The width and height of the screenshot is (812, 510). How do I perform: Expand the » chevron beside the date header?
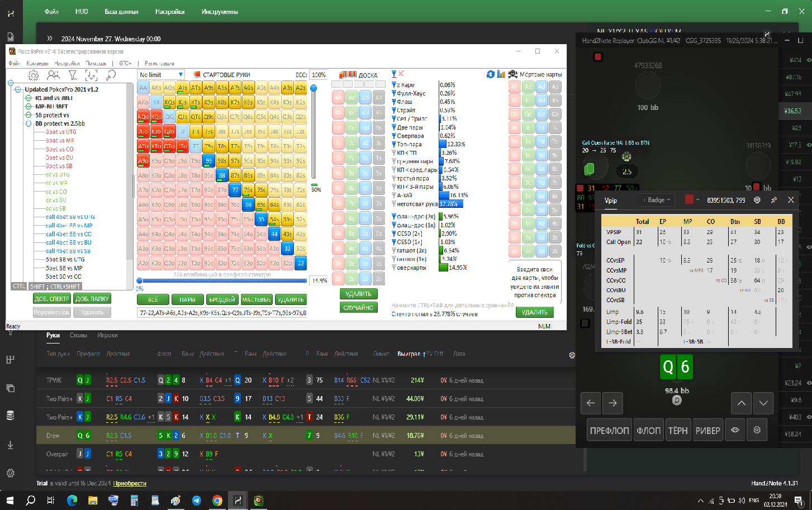[50, 39]
